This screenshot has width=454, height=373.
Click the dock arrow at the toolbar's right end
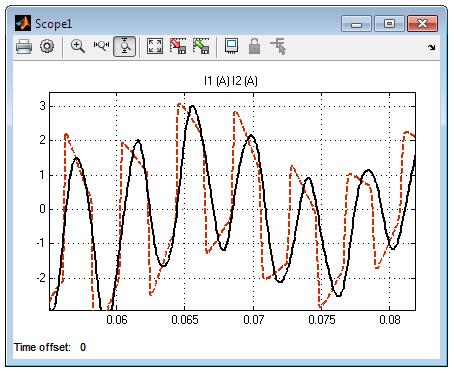[432, 47]
